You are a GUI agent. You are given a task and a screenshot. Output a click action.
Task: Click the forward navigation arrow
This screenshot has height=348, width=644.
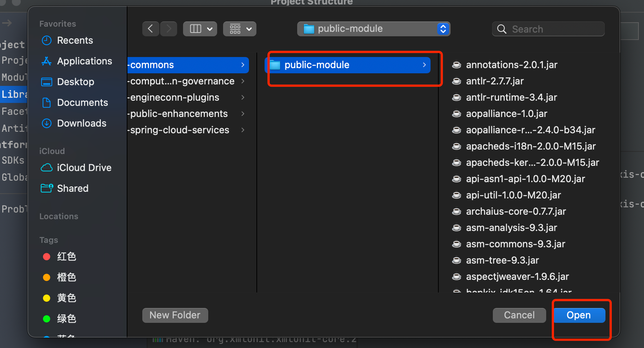pyautogui.click(x=169, y=29)
